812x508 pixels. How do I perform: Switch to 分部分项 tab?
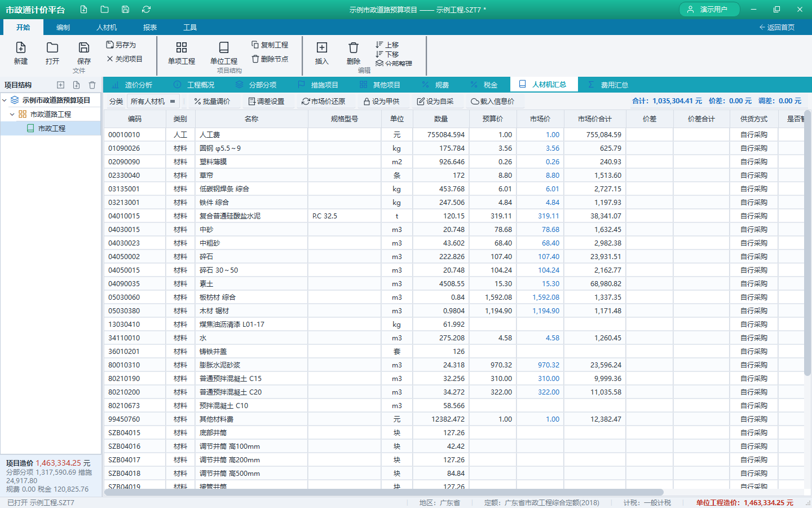(x=257, y=85)
